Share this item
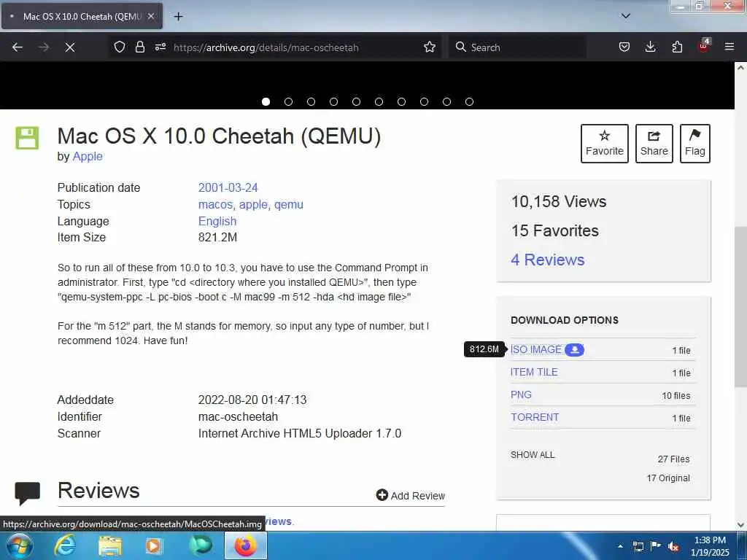Image resolution: width=747 pixels, height=560 pixels. coord(654,144)
